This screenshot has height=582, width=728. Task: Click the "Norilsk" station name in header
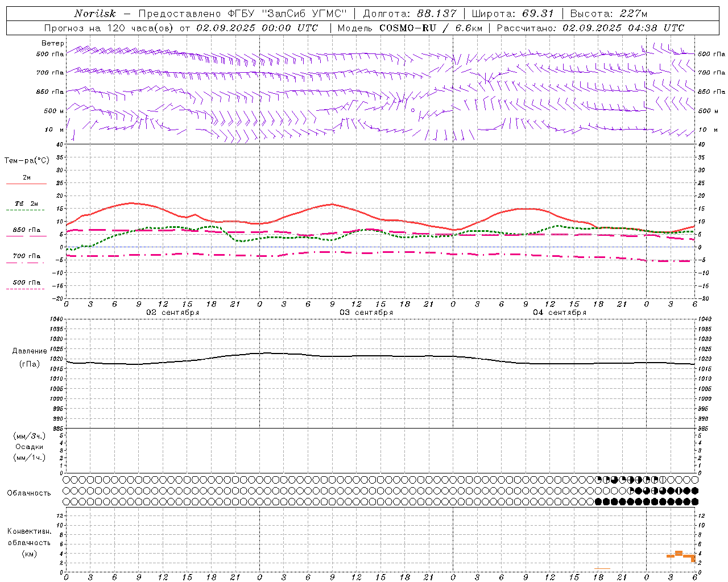tap(94, 14)
